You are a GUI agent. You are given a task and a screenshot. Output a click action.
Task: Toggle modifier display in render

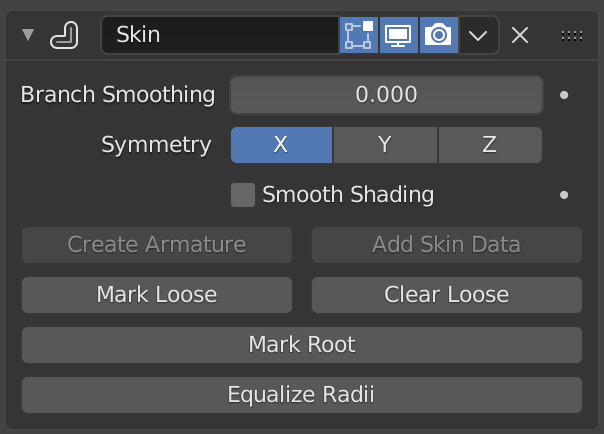click(438, 35)
